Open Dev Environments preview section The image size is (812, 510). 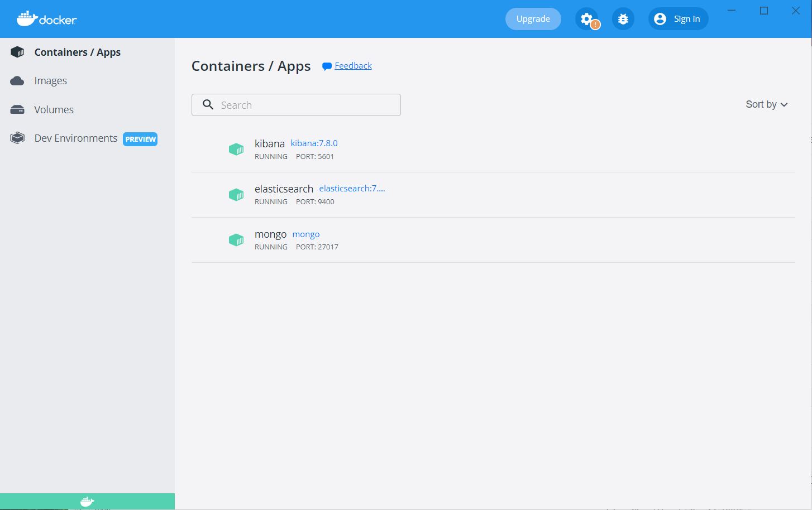(76, 138)
